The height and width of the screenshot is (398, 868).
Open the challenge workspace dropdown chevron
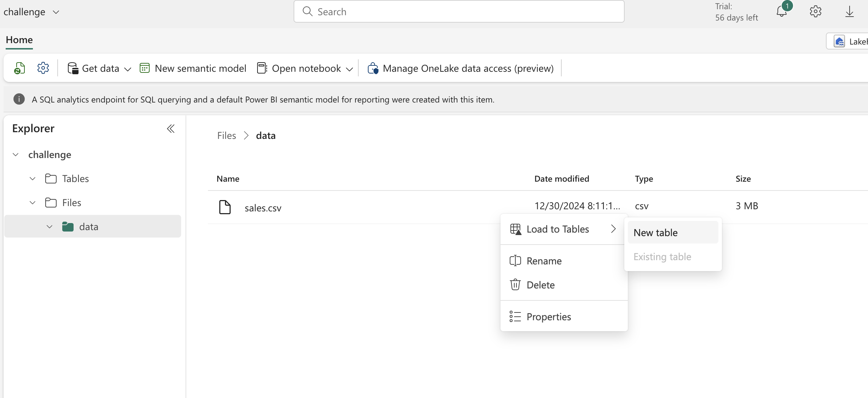pos(56,12)
